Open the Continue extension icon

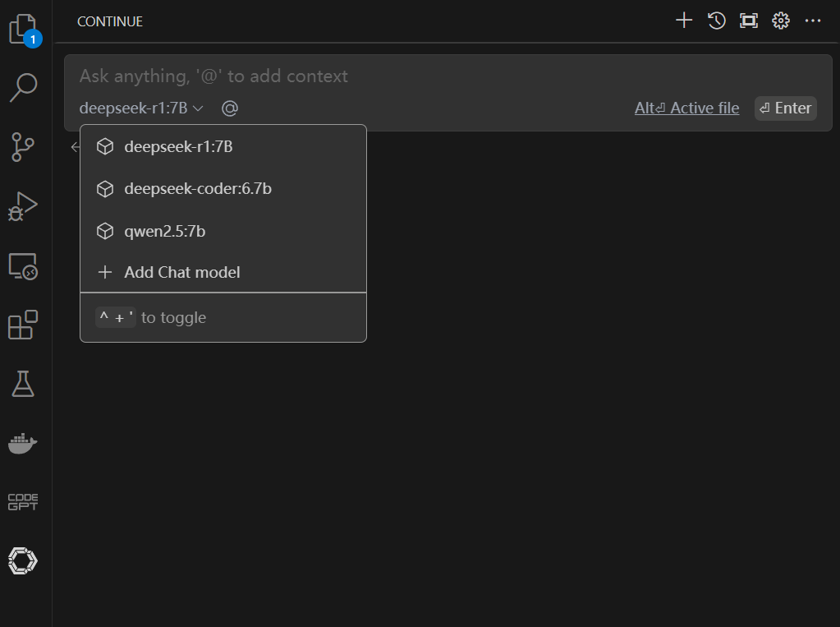click(x=23, y=560)
